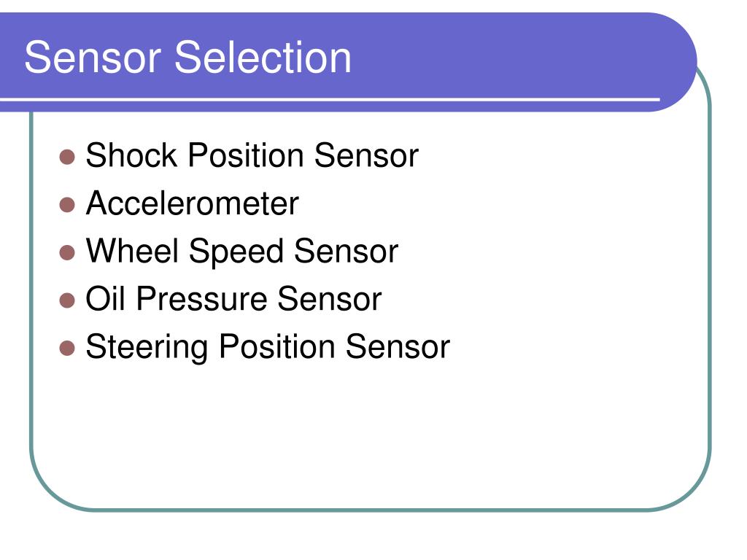This screenshot has height=560, width=747.
Task: Click the bullet dot beside Wheel Speed Sensor
Action: 67,253
